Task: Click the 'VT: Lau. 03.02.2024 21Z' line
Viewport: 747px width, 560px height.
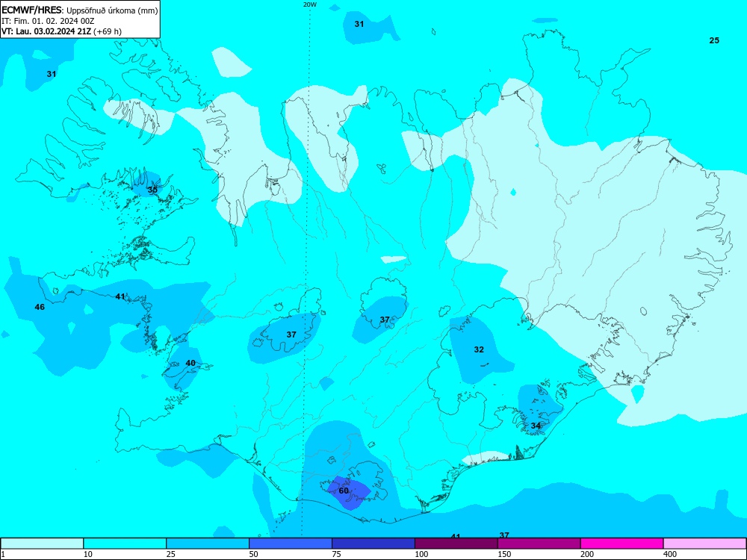Action: 47,31
